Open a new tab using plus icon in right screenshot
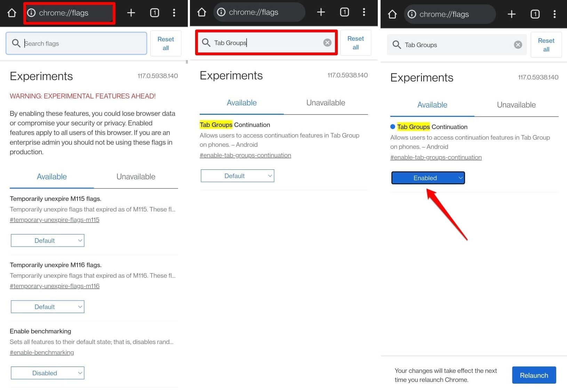 click(x=512, y=14)
